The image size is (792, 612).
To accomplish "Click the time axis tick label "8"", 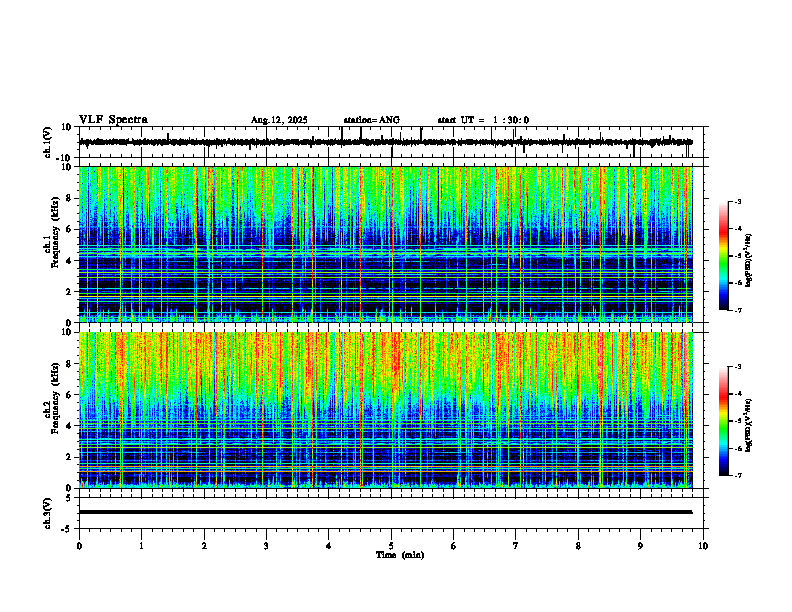I will [578, 546].
